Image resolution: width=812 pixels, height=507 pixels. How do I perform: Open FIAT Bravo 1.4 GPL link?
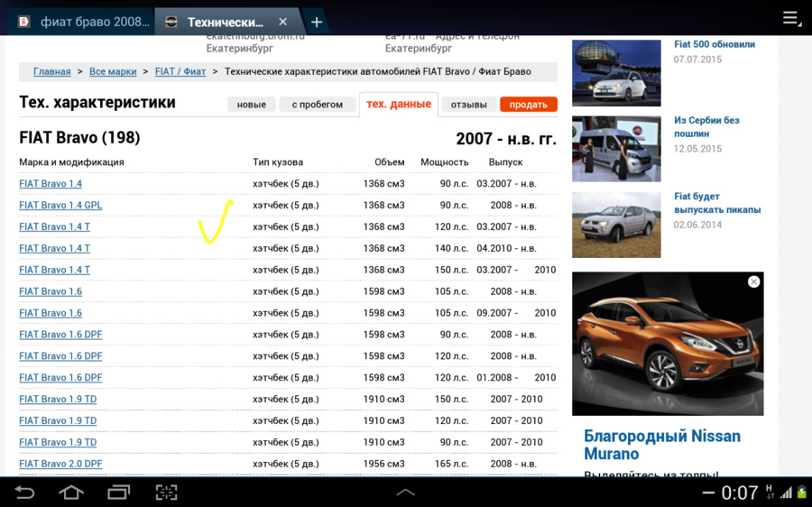(60, 206)
